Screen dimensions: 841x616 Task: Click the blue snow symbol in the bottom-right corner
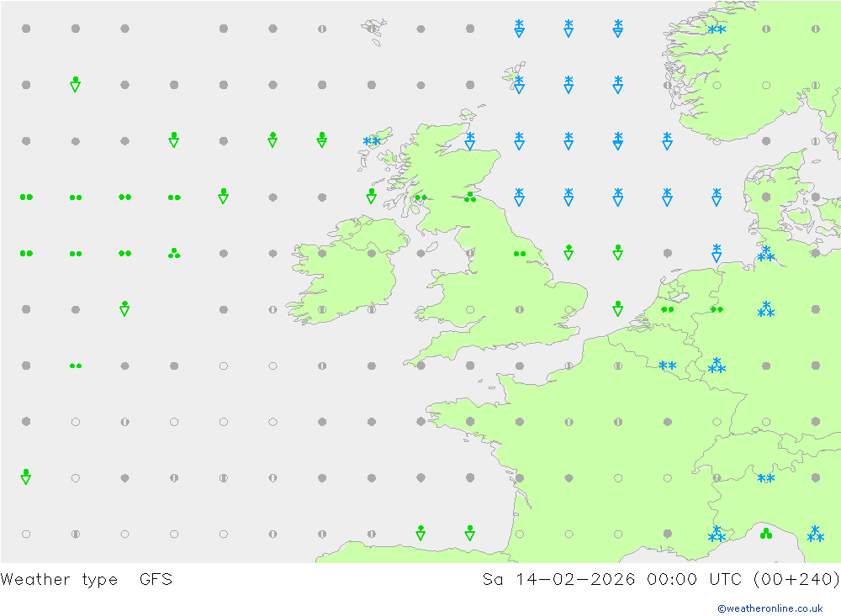tap(815, 534)
